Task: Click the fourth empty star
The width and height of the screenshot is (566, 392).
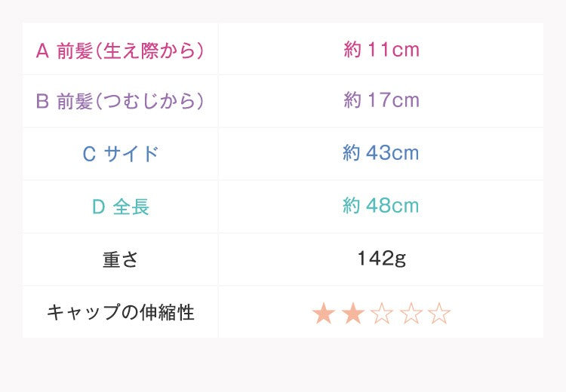Action: point(410,314)
